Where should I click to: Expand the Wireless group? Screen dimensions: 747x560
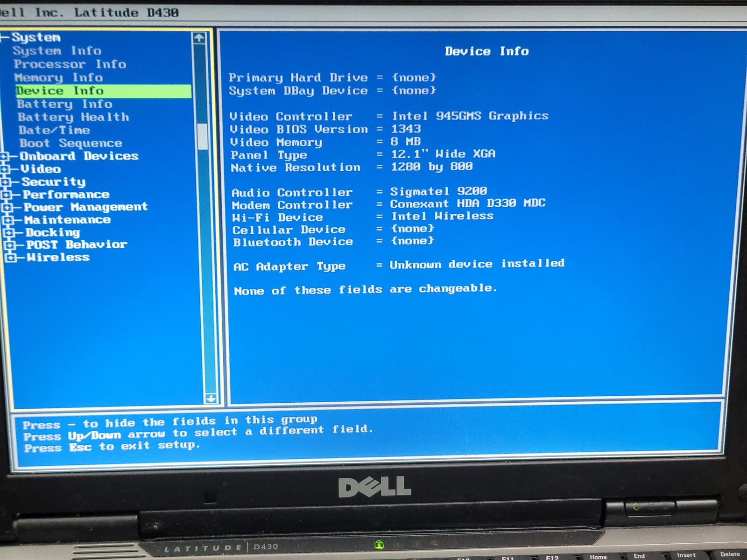click(x=11, y=258)
